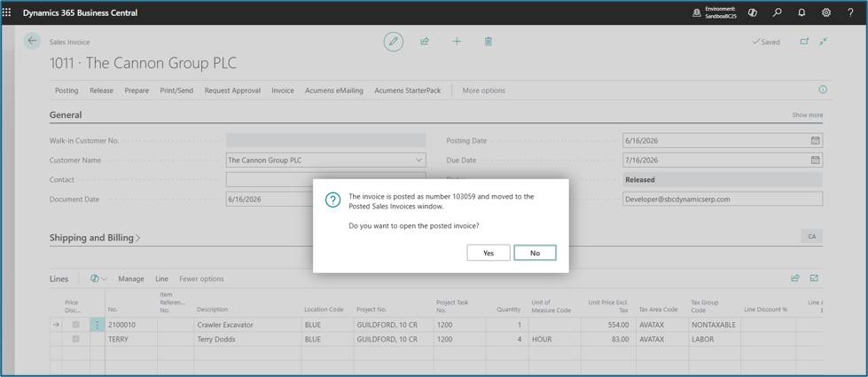The width and height of the screenshot is (868, 377).
Task: Open the Prepare menu
Action: click(x=137, y=90)
